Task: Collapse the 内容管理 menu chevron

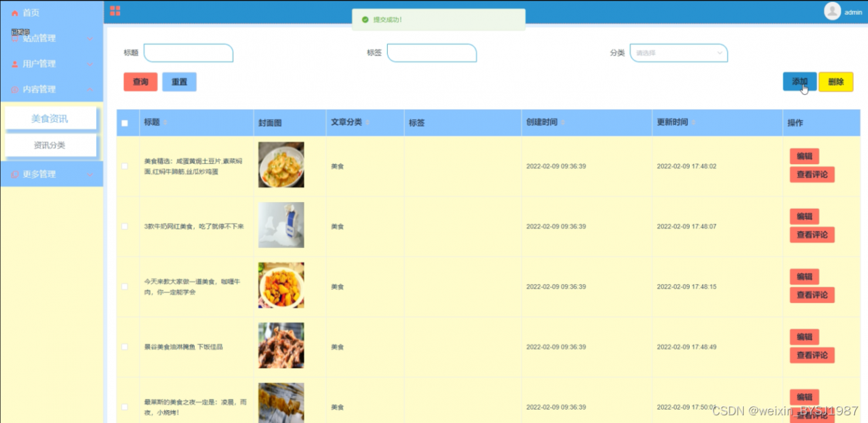Action: tap(90, 89)
